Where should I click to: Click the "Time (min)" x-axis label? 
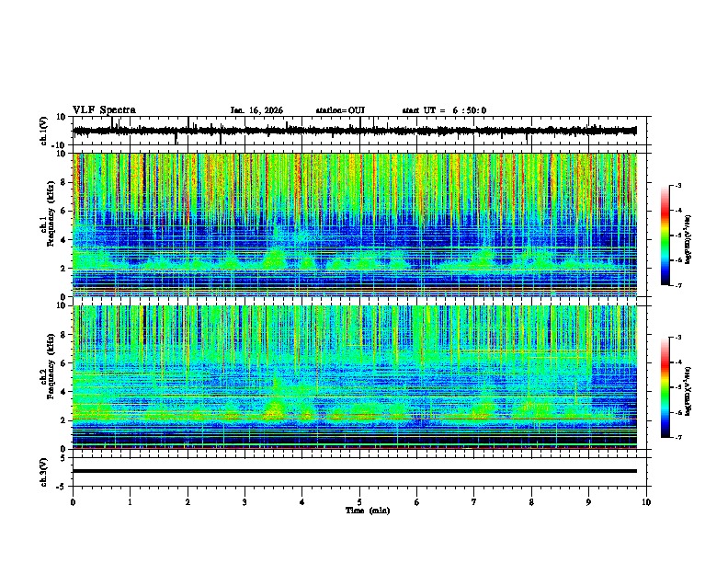(x=368, y=511)
